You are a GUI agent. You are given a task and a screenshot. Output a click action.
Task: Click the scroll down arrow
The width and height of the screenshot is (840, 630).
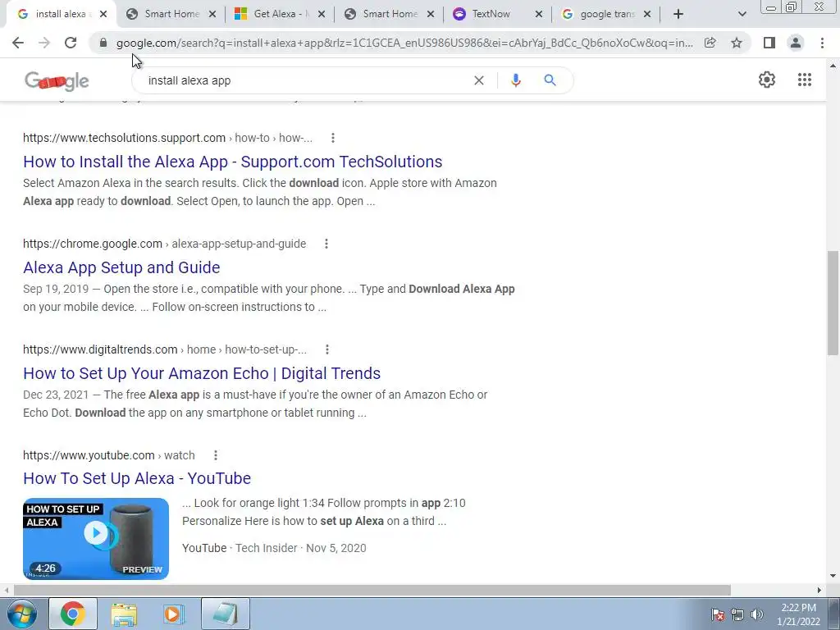pos(833,576)
